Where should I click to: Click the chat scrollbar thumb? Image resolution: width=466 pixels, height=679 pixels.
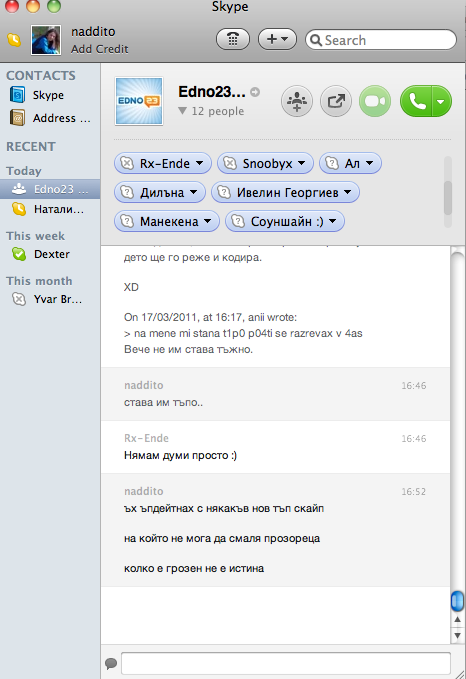pos(457,601)
